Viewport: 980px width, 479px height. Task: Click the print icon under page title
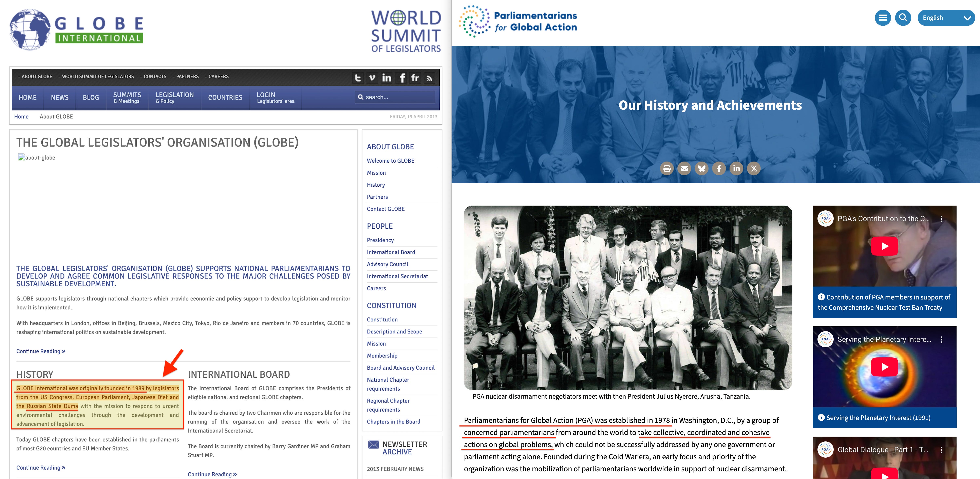[666, 168]
